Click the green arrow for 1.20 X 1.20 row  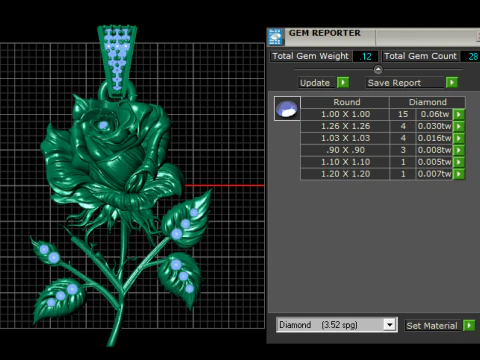[x=459, y=174]
